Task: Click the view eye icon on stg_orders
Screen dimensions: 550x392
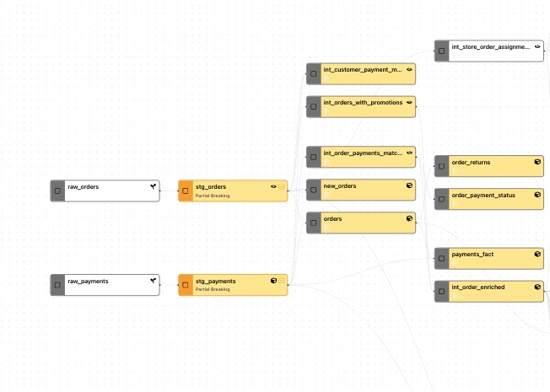Action: [273, 186]
